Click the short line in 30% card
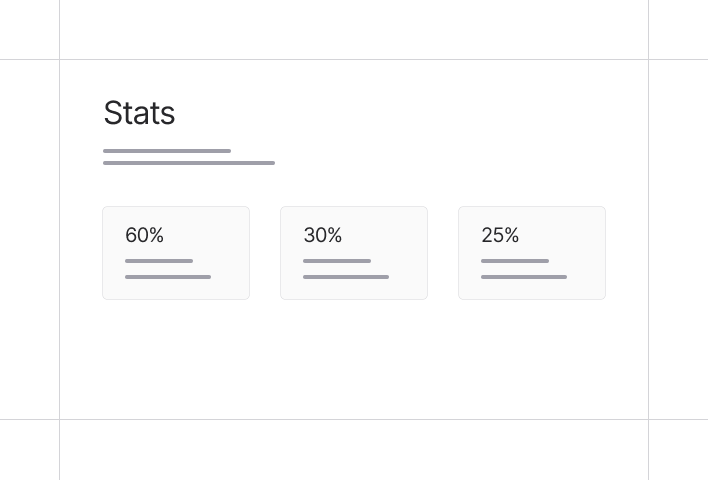Screen dimensions: 708x480 point(337,261)
